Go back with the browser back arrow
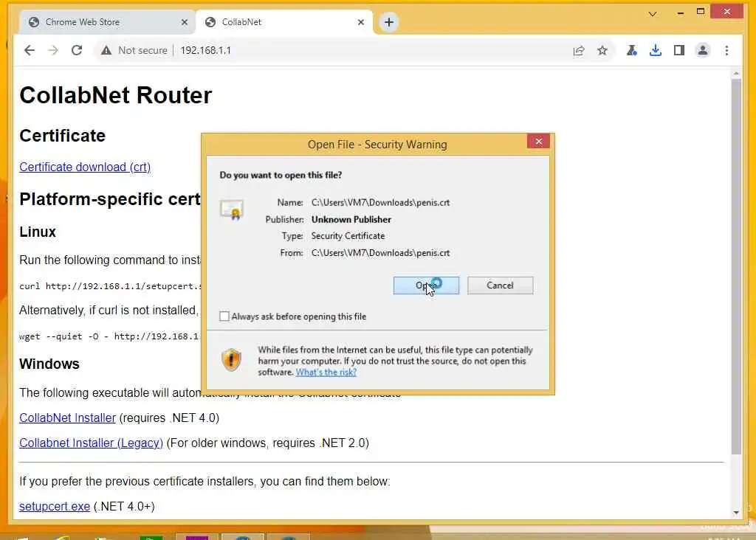 point(30,50)
